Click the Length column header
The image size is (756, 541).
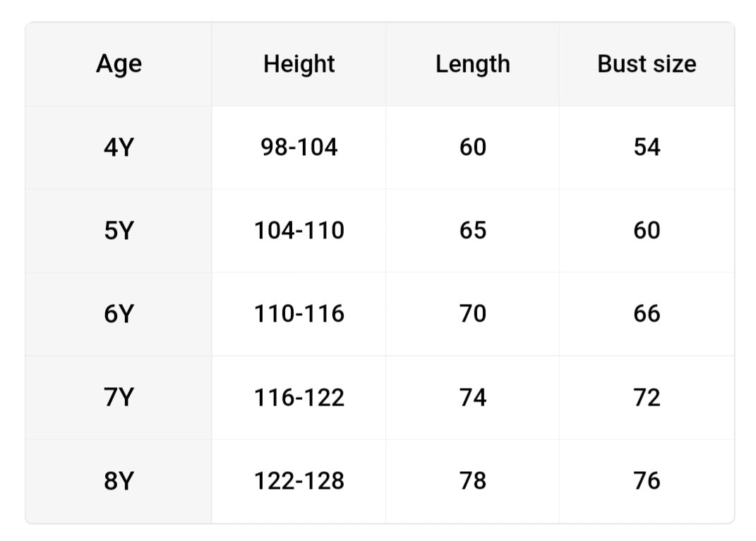click(472, 64)
